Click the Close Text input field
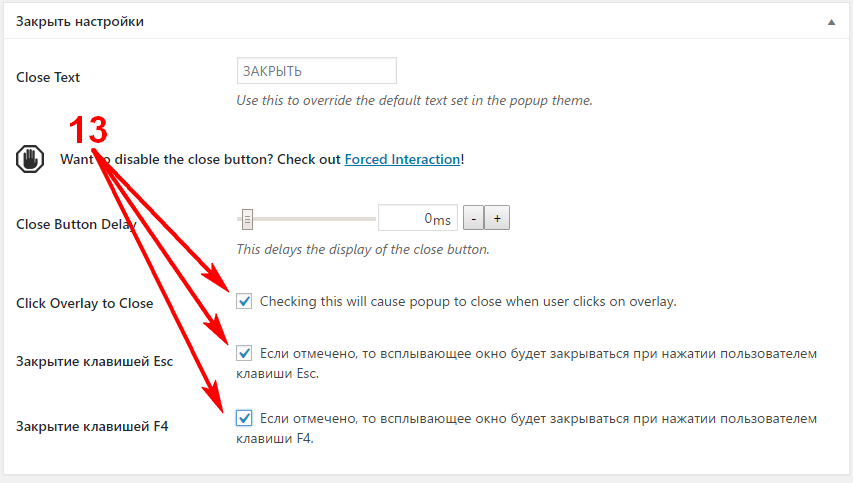853x483 pixels. click(x=317, y=71)
